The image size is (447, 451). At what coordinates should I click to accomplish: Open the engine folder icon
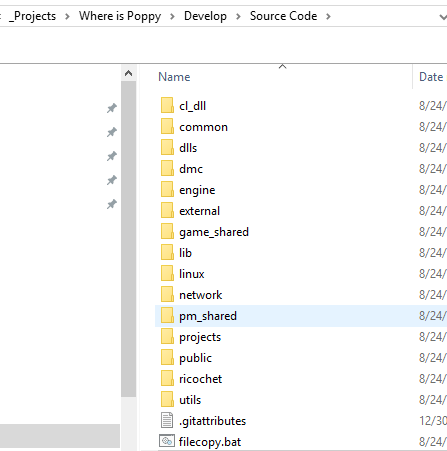click(167, 190)
